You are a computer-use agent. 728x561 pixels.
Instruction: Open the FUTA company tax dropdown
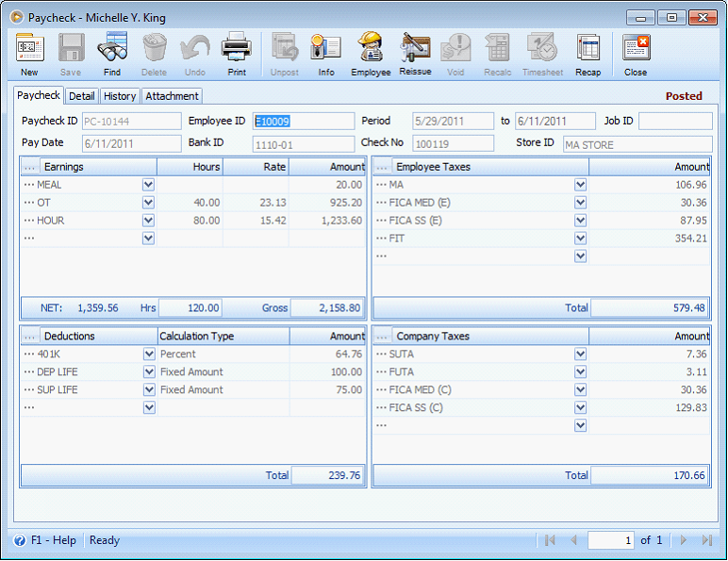pos(580,371)
